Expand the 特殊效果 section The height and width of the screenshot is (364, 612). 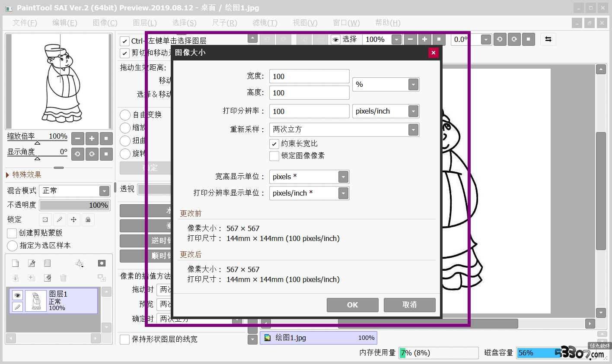(x=24, y=175)
